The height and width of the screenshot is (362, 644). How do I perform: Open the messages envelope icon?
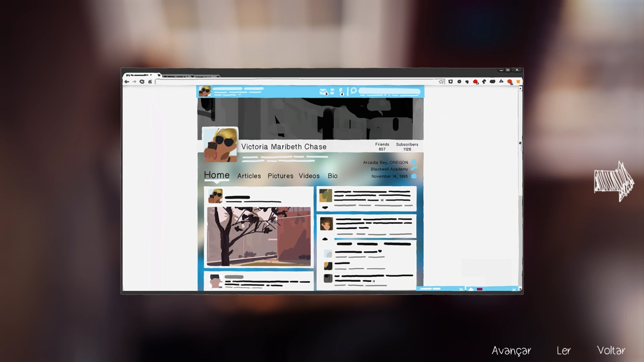(x=323, y=91)
